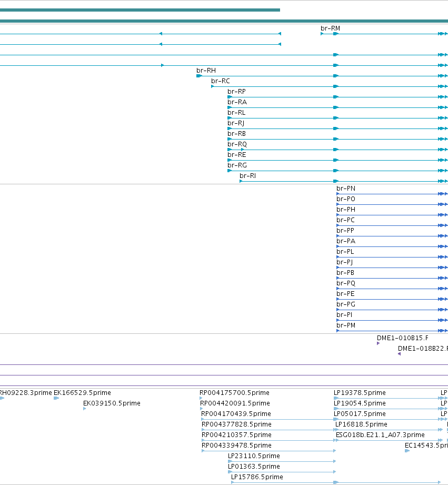Click the LP19054.5prime EST label
The height and width of the screenshot is (485, 448).
pyautogui.click(x=360, y=403)
